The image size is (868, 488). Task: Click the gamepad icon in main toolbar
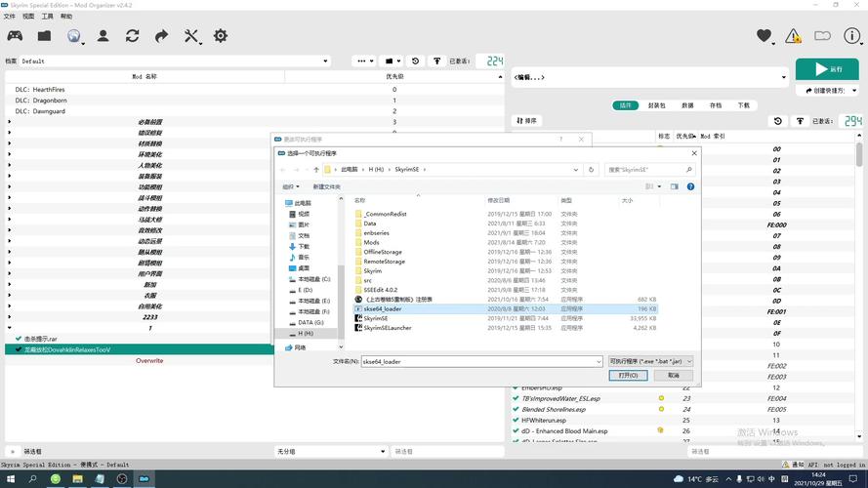tap(15, 36)
